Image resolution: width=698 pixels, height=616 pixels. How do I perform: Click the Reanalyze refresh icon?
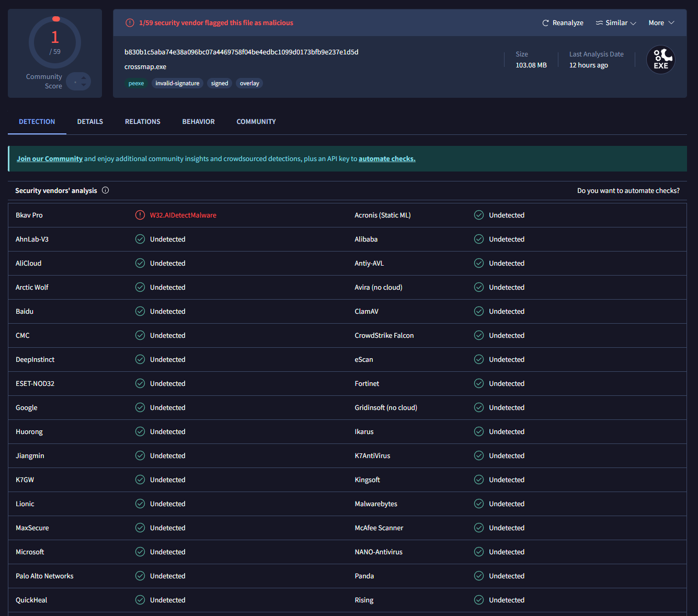[545, 23]
